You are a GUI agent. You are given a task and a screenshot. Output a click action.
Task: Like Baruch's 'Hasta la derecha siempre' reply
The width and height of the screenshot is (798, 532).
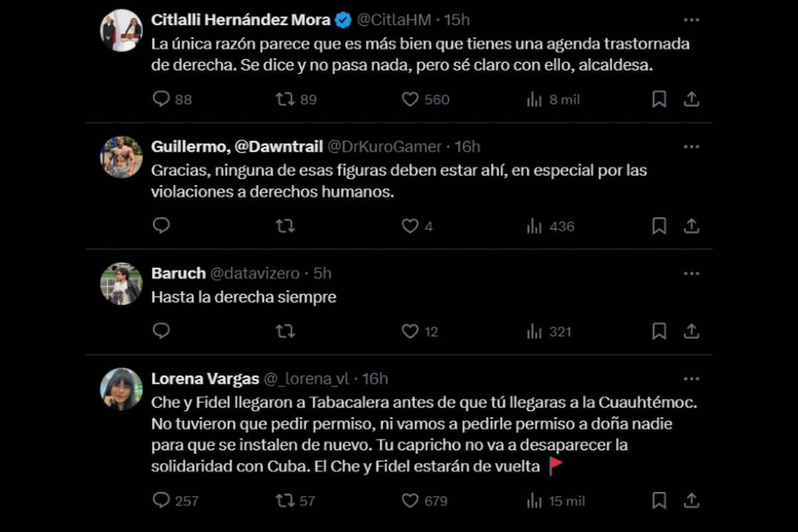[x=408, y=331]
